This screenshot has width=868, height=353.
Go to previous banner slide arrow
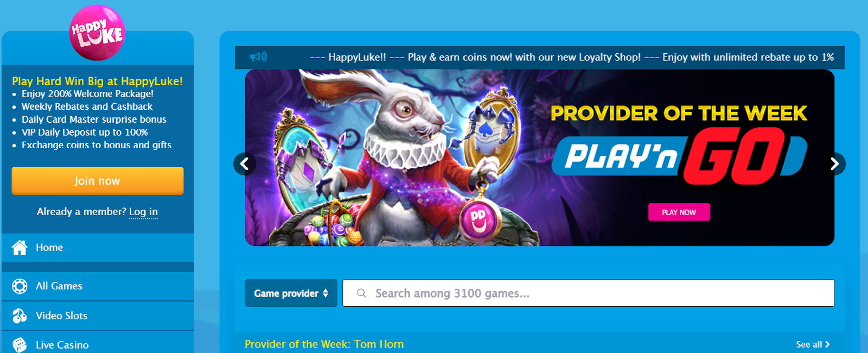click(x=245, y=163)
